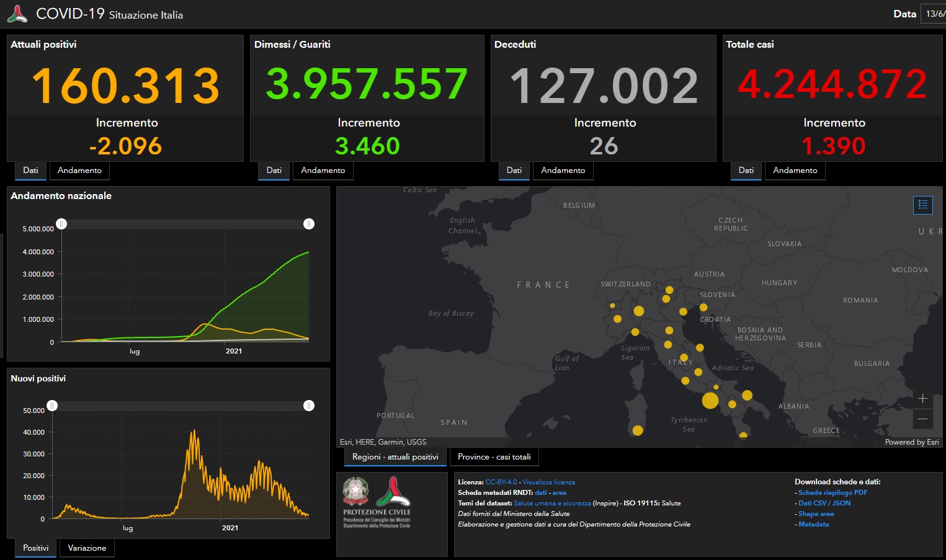Click the largest yellow bubble on map
This screenshot has height=560, width=946.
coord(710,400)
